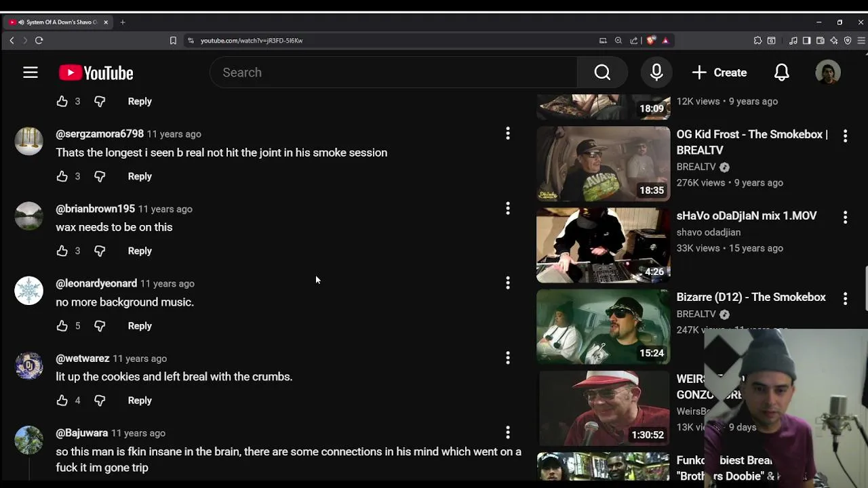Viewport: 868px width, 488px height.
Task: Dislike @leonardyeonard's comment
Action: [x=100, y=326]
